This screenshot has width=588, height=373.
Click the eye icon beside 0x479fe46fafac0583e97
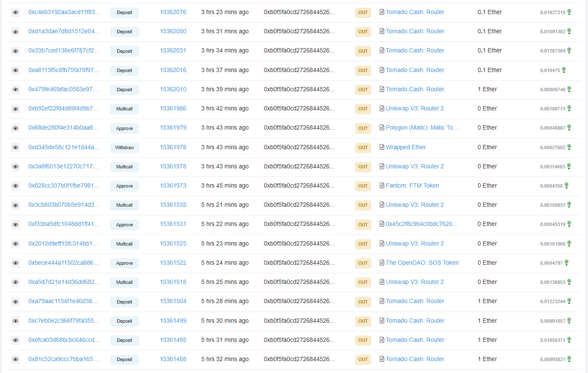point(15,90)
